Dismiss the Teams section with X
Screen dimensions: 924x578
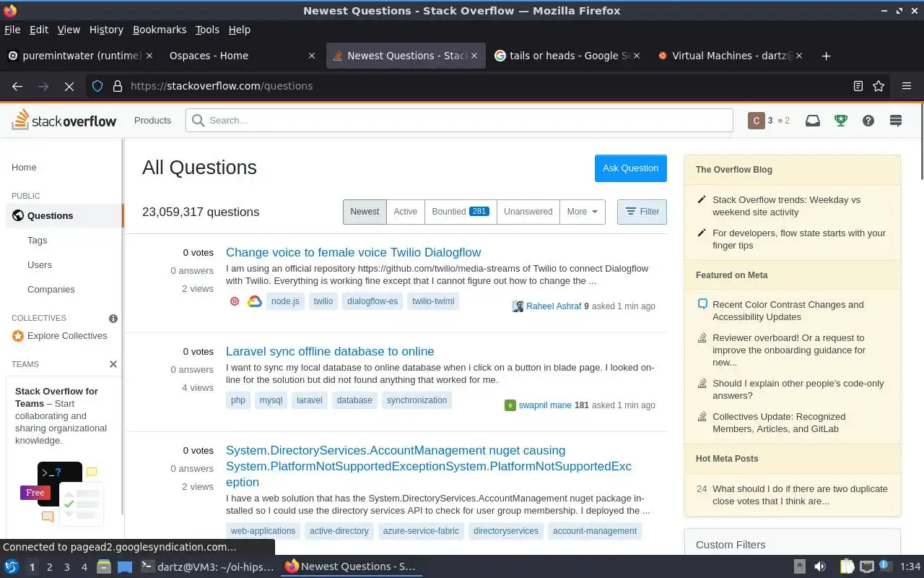(113, 364)
